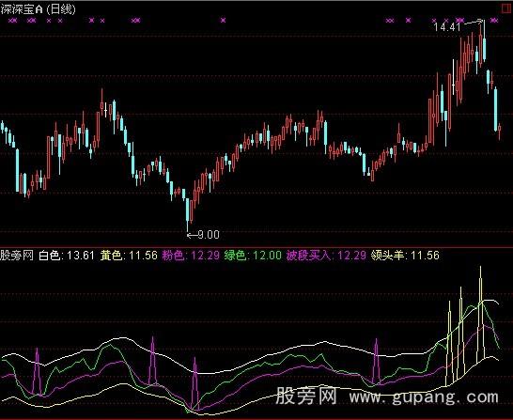Click the tallest yellow spike in indicator panel

pyautogui.click(x=480, y=314)
